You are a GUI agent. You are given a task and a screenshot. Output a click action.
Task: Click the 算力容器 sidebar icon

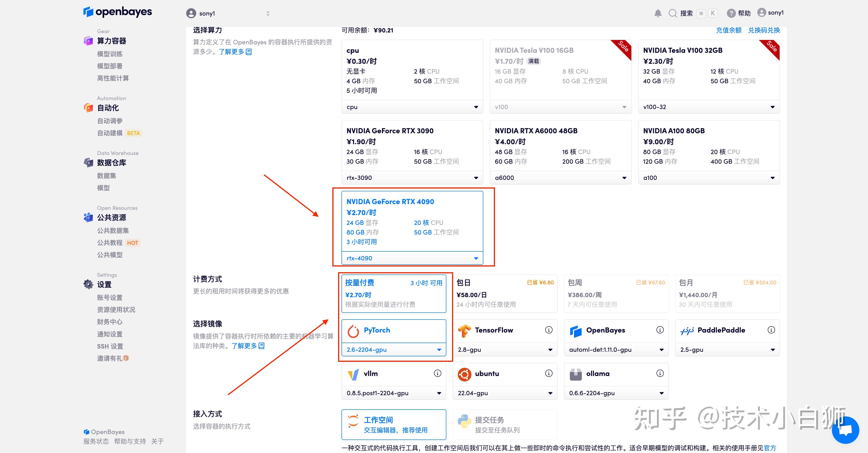tap(88, 41)
